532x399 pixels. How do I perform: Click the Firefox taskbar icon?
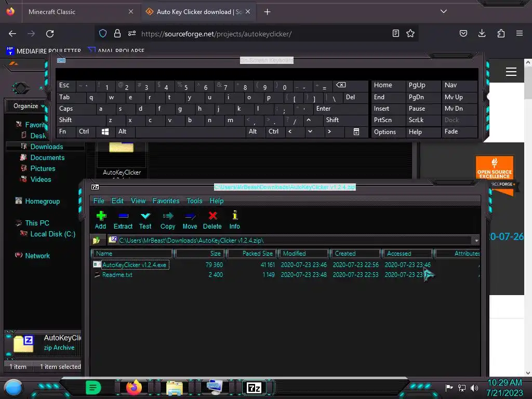[x=134, y=387]
